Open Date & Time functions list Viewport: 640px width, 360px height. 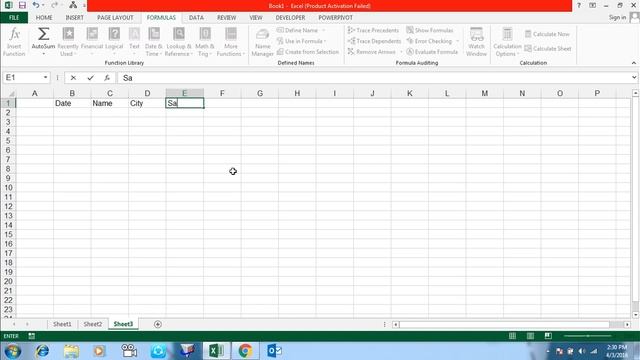[153, 42]
